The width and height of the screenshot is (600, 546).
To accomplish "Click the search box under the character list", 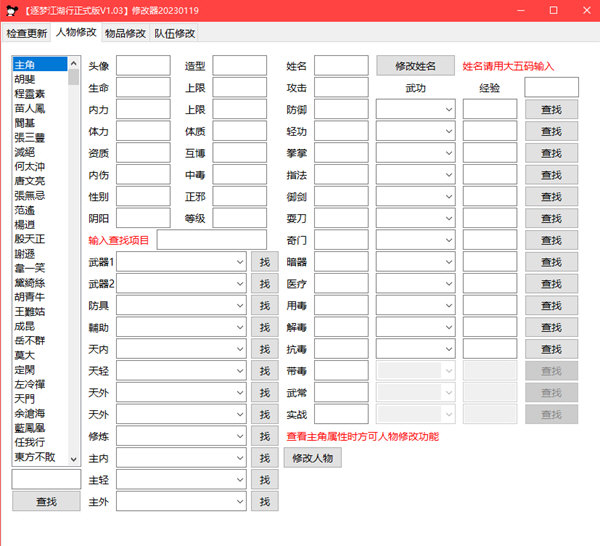I will [46, 479].
